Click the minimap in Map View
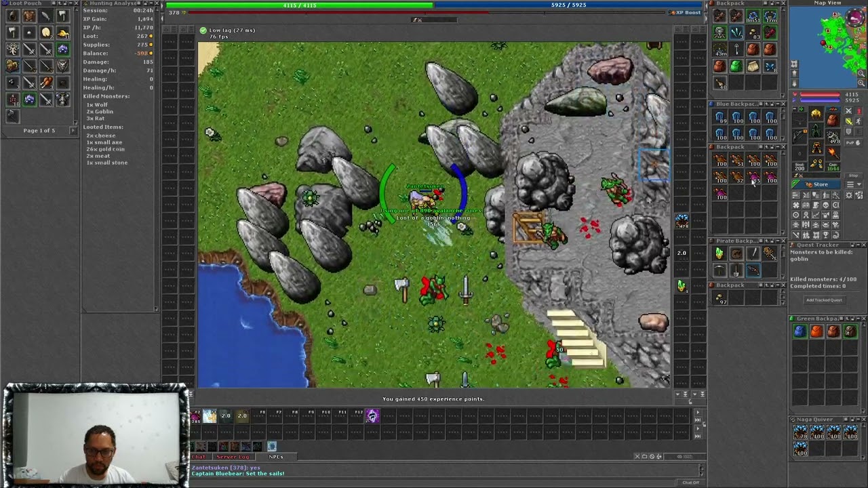The height and width of the screenshot is (488, 868). 827,46
